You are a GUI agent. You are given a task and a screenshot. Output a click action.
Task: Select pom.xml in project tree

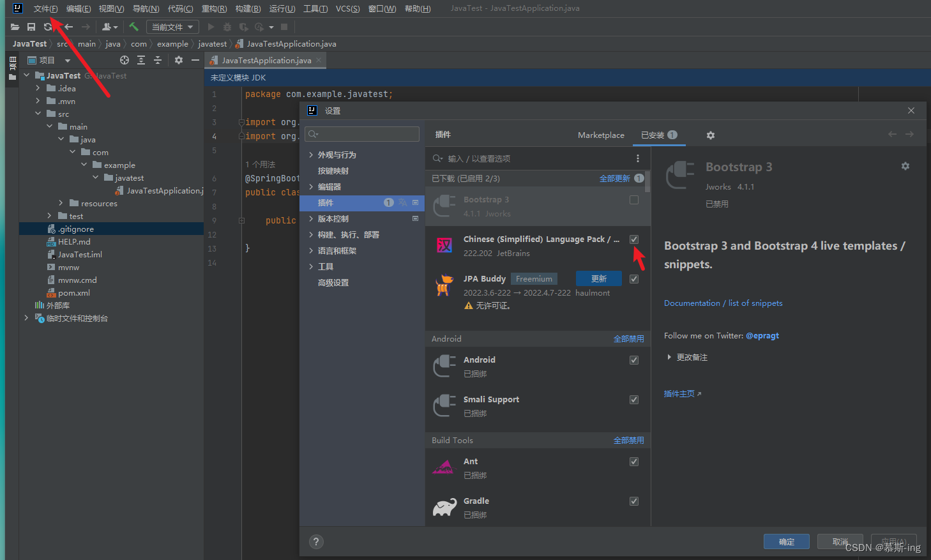(73, 292)
